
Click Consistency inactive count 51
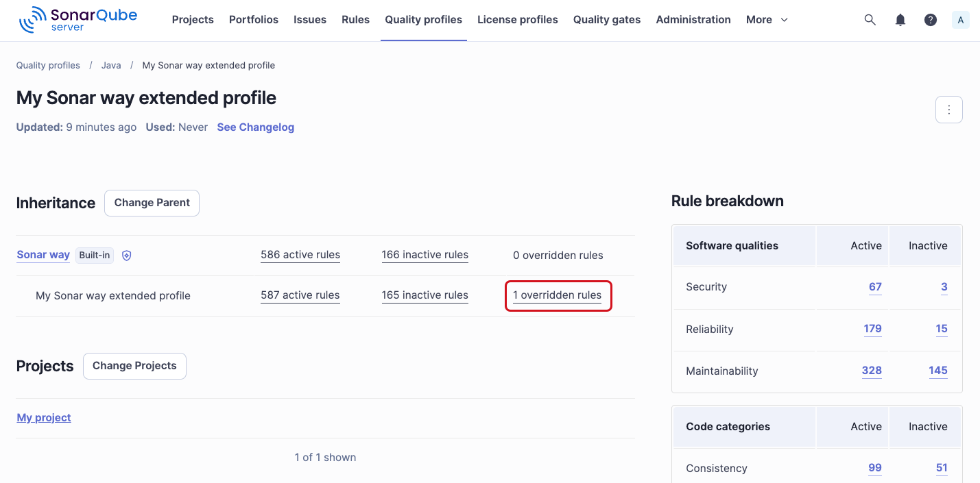[x=942, y=468]
